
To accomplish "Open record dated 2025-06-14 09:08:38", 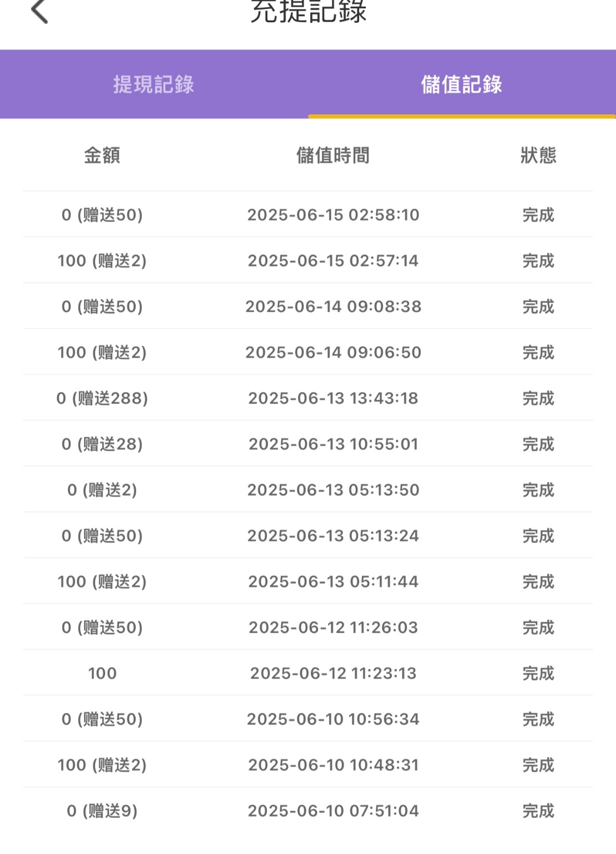I will pos(308,307).
